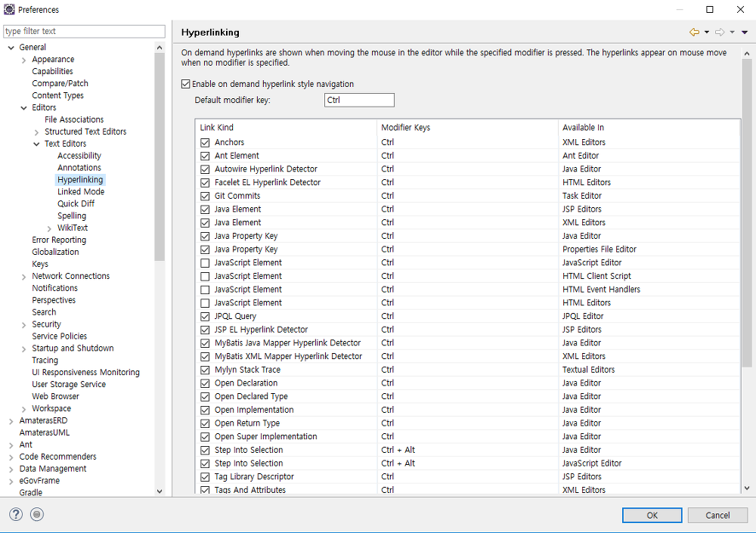Select Keys in the preferences tree
The height and width of the screenshot is (533, 756).
(x=40, y=264)
